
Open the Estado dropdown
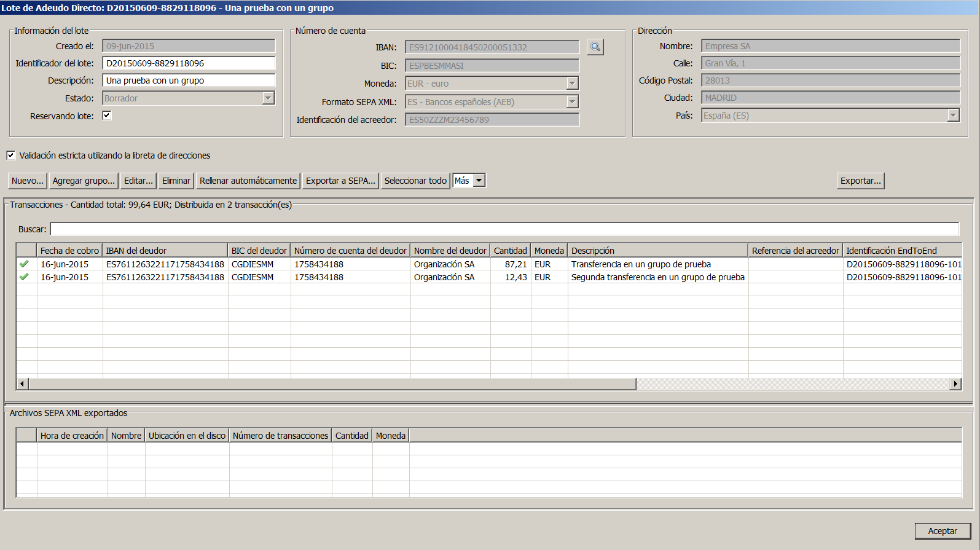(268, 98)
